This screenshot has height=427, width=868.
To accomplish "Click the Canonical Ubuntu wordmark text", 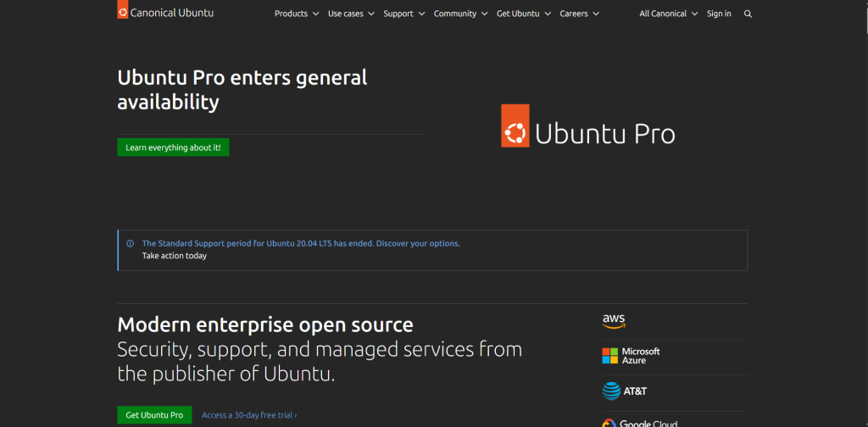I will pyautogui.click(x=171, y=13).
